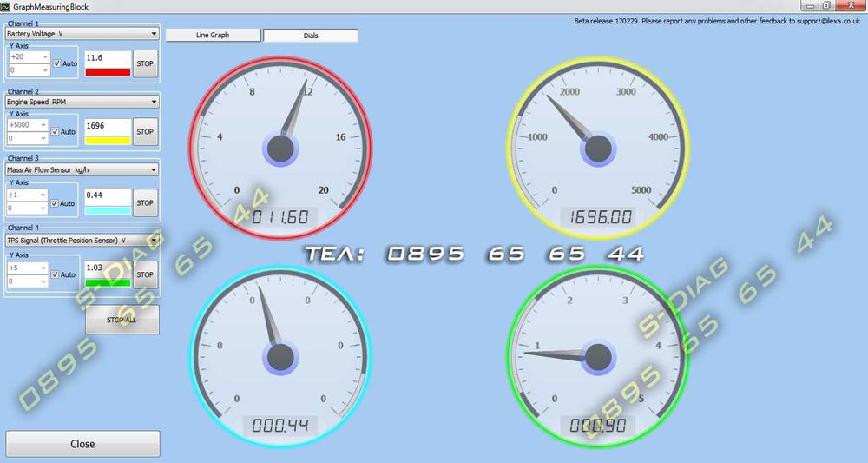Image resolution: width=868 pixels, height=463 pixels.
Task: Click the GraphMeasuringBlock title bar icon
Action: [x=5, y=7]
